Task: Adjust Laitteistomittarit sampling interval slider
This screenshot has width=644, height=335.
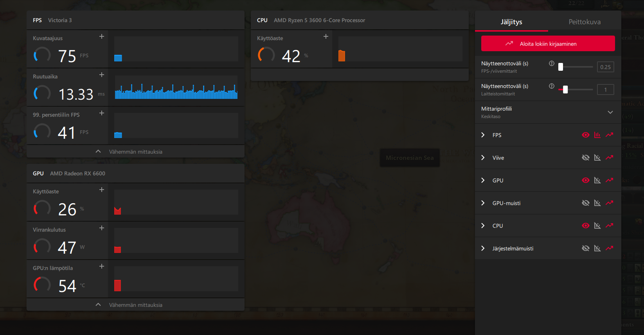Action: pos(565,90)
